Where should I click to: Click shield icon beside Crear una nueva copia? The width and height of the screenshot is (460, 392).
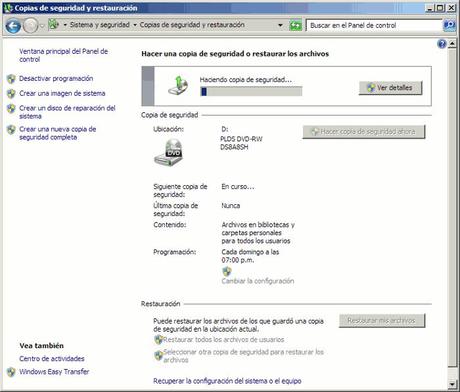pos(11,130)
